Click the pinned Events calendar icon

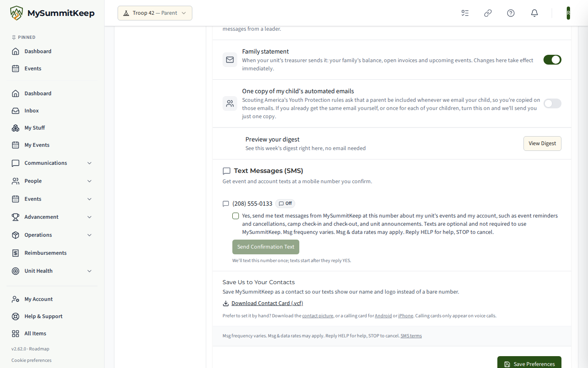click(16, 69)
